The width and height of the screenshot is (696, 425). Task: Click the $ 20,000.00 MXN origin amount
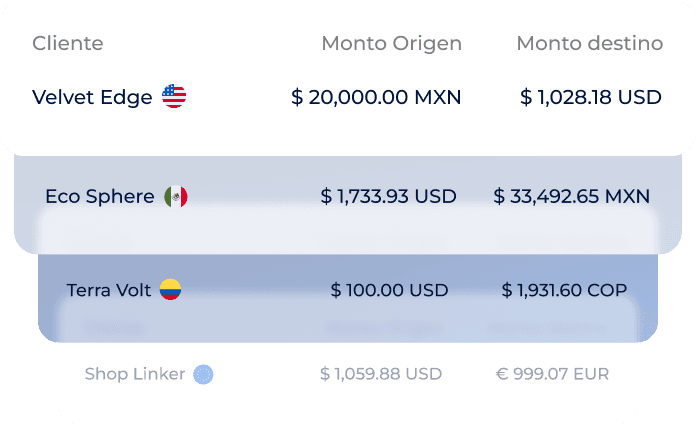tap(376, 97)
